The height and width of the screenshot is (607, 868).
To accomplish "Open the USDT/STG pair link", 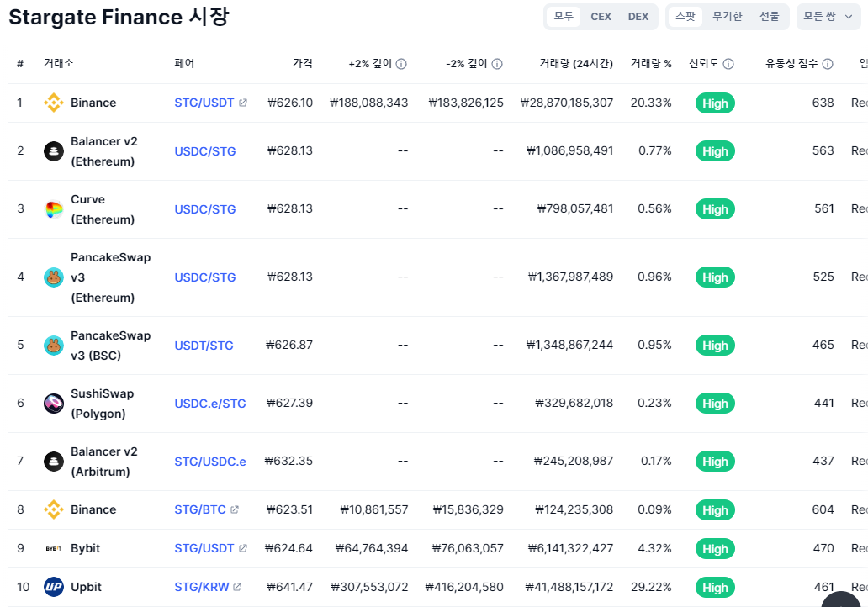I will pos(204,346).
